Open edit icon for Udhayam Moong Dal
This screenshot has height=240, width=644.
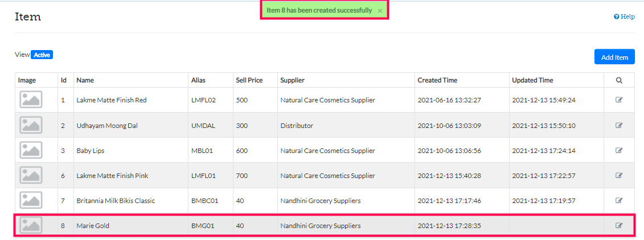coord(619,125)
